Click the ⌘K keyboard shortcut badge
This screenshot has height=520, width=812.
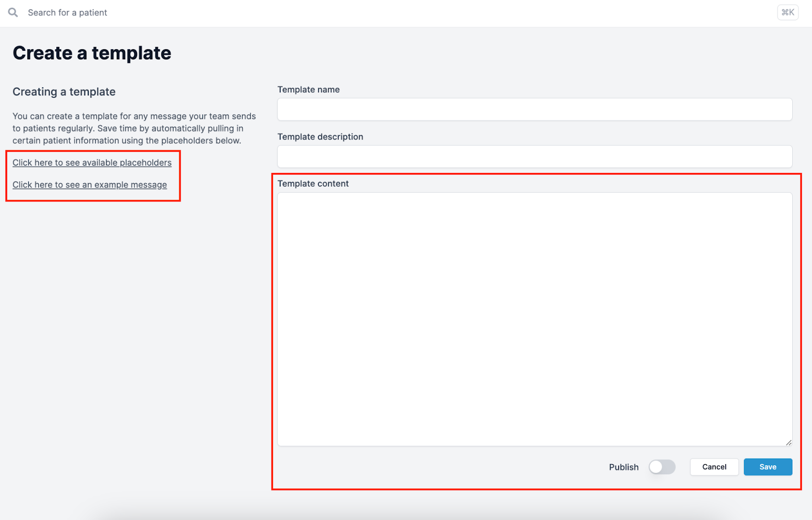point(787,12)
